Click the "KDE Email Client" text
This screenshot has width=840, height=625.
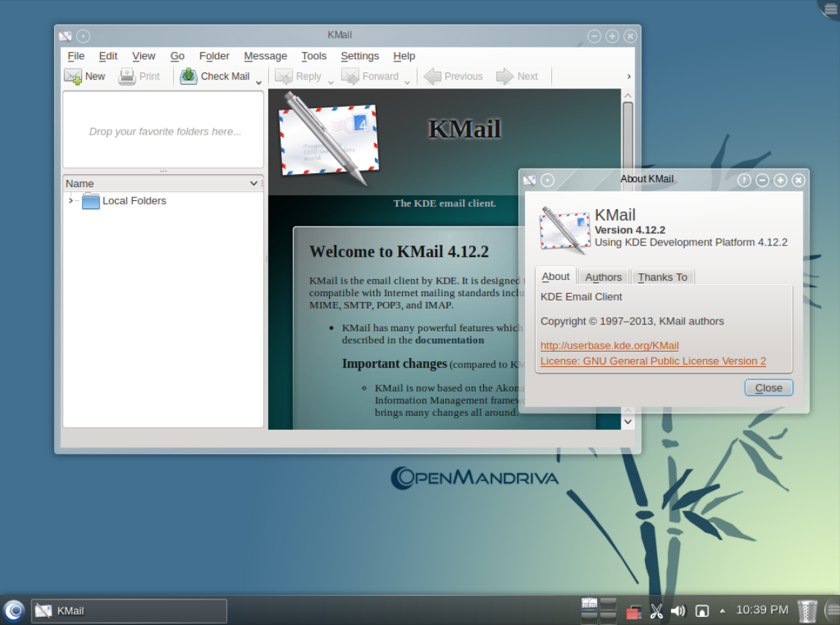(581, 297)
